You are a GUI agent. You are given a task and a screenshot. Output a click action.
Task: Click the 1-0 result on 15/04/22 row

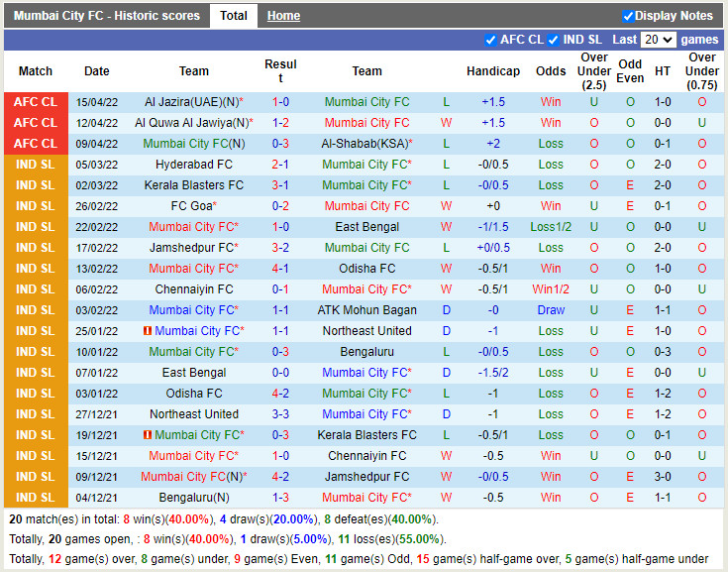[280, 102]
